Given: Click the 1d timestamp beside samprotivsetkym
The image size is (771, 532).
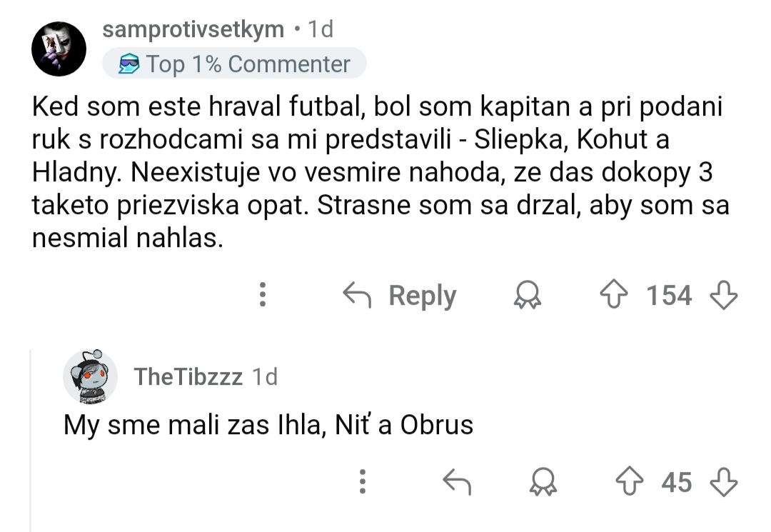Looking at the screenshot, I should coord(319,29).
